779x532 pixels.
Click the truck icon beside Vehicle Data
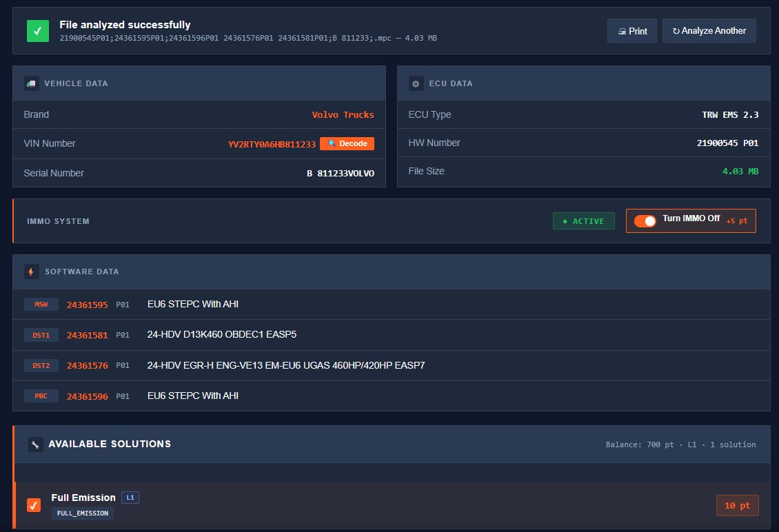click(31, 83)
